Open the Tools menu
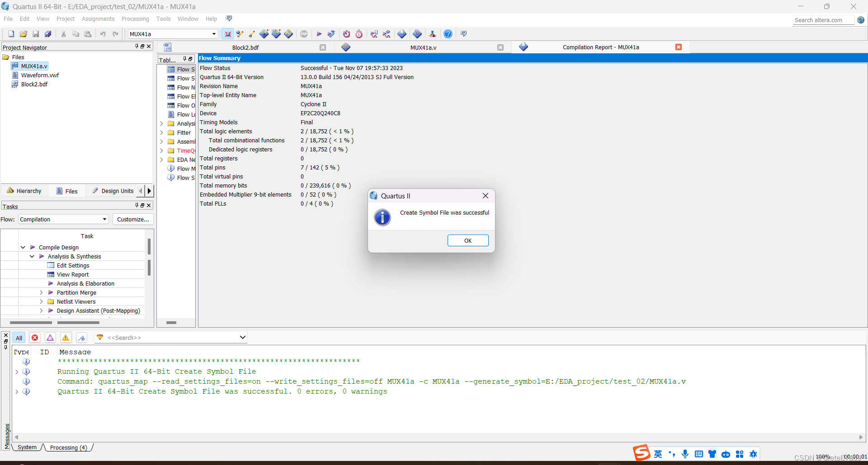The width and height of the screenshot is (868, 465). tap(163, 19)
